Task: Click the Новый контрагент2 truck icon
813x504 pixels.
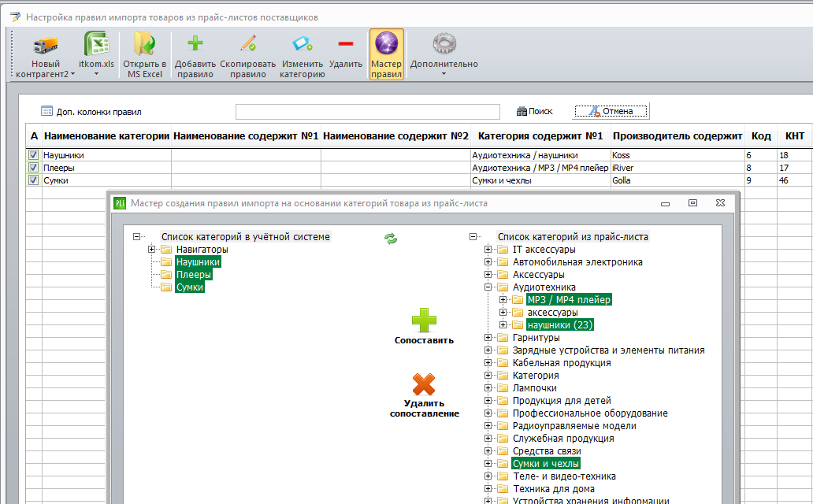Action: (x=46, y=45)
